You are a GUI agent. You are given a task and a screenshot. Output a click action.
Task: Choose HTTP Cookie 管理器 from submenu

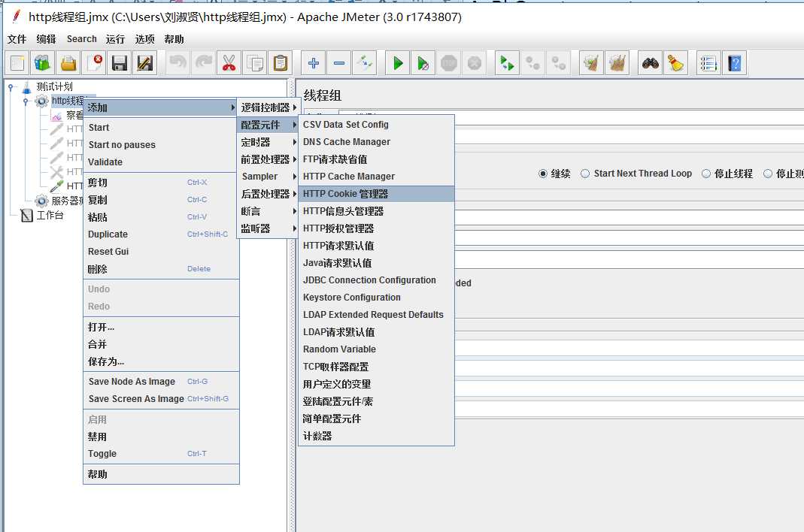point(376,194)
